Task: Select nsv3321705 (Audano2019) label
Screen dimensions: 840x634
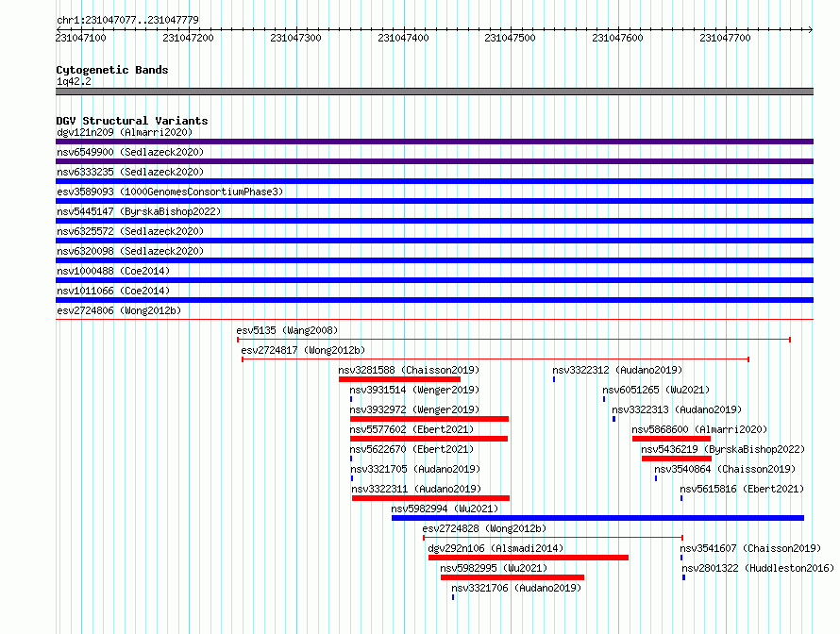Action: (x=415, y=469)
